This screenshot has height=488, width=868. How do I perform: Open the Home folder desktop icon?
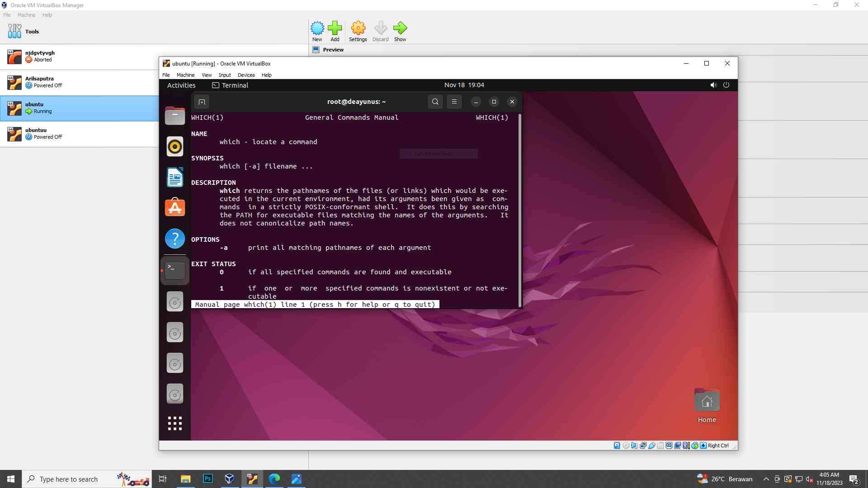pos(707,406)
